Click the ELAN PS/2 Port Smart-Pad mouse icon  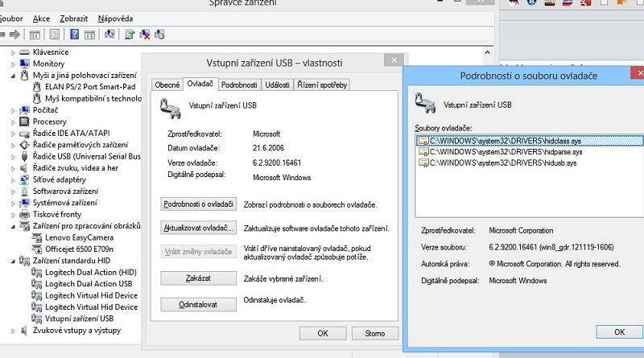[x=37, y=87]
